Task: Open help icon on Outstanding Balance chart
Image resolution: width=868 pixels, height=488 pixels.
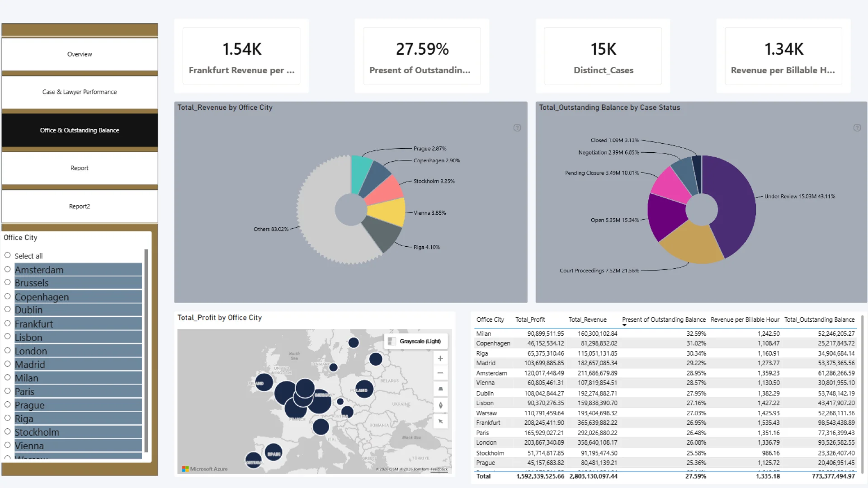Action: (857, 128)
